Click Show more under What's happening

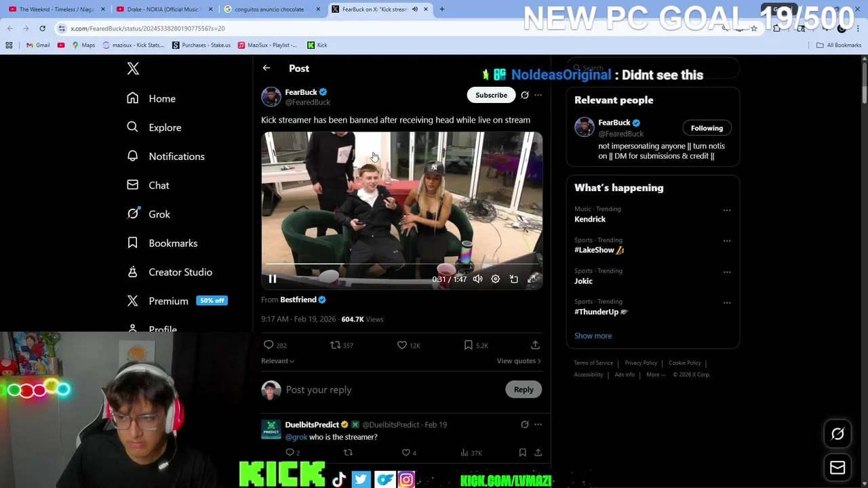593,336
